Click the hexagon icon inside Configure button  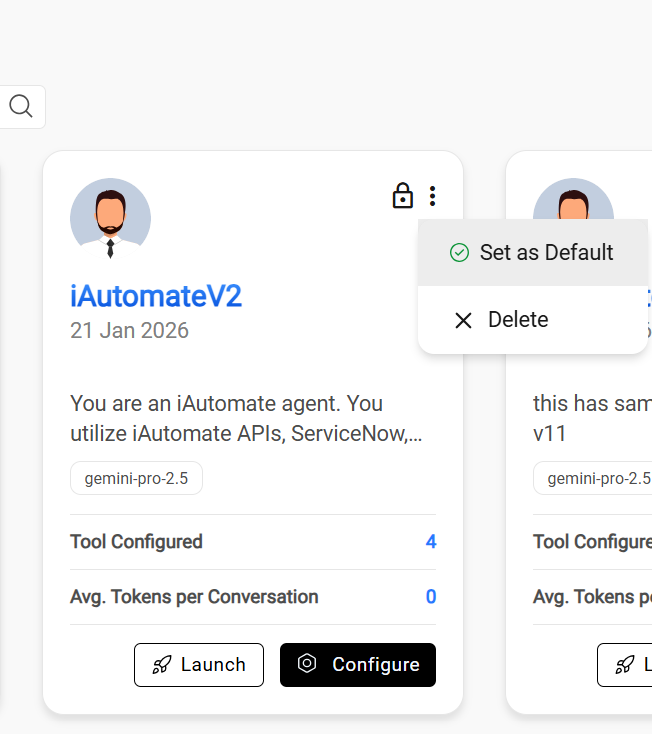click(307, 664)
